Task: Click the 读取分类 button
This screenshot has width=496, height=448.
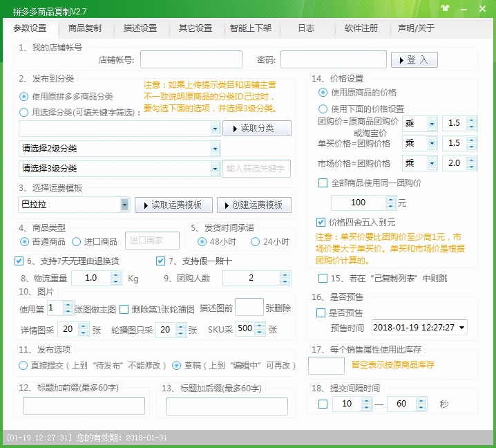Action: (x=256, y=129)
